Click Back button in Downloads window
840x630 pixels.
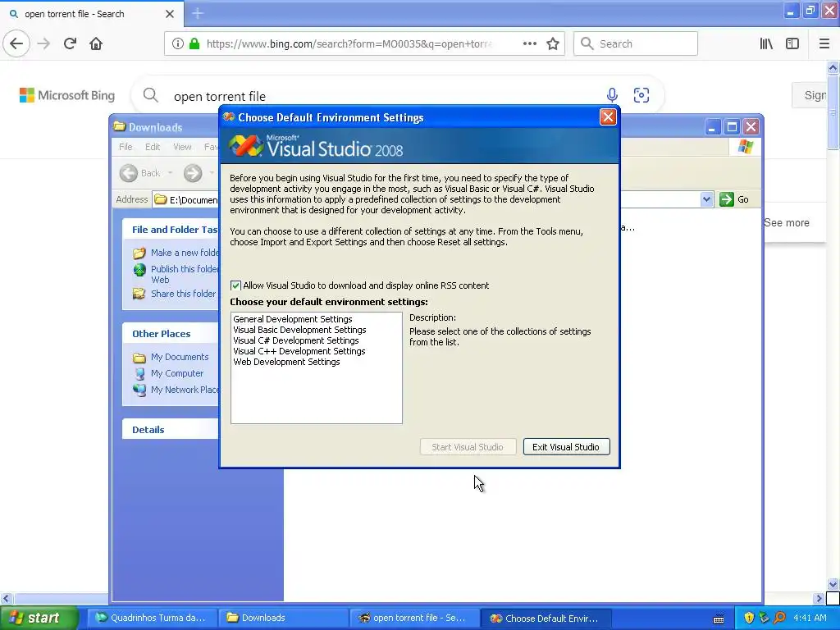139,173
